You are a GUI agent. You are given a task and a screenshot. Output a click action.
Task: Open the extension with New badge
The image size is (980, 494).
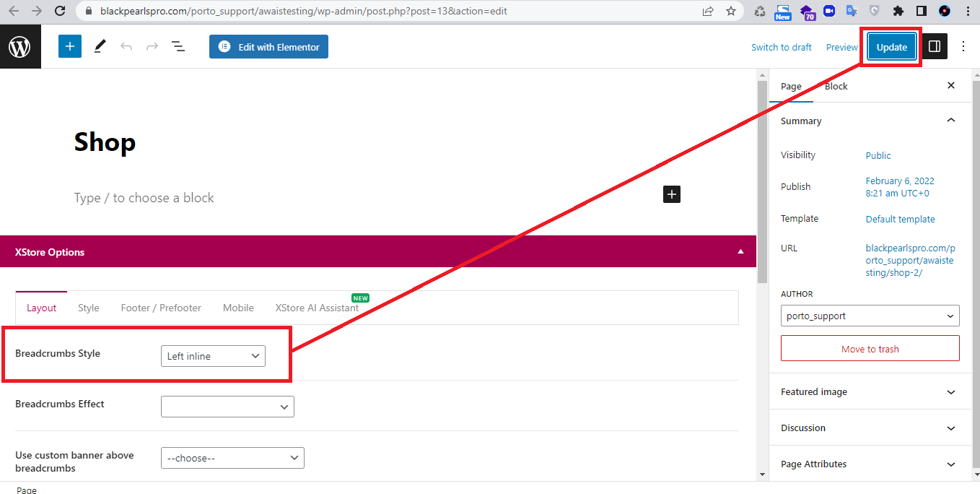[x=783, y=12]
